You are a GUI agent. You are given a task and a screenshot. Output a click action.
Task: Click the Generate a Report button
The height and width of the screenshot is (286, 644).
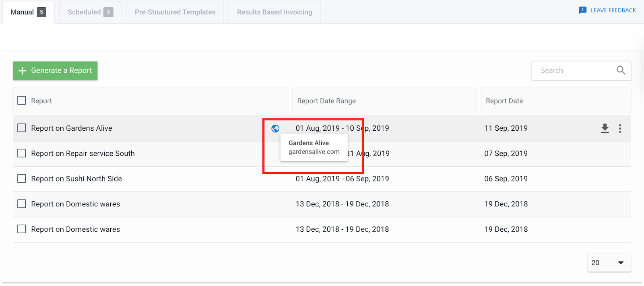click(x=55, y=71)
